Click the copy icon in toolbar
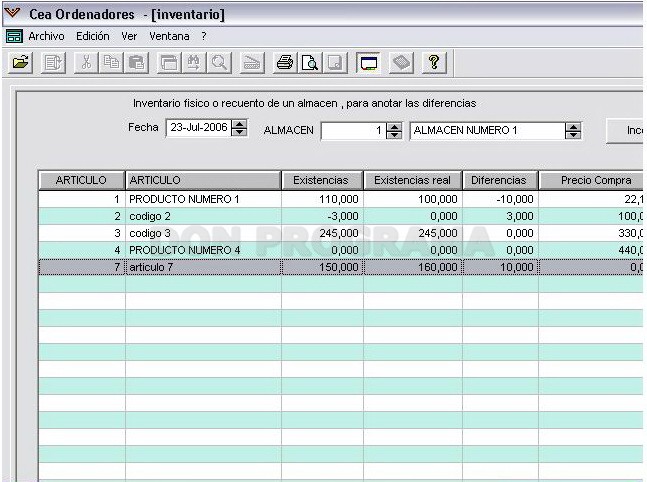The image size is (647, 482). point(111,63)
